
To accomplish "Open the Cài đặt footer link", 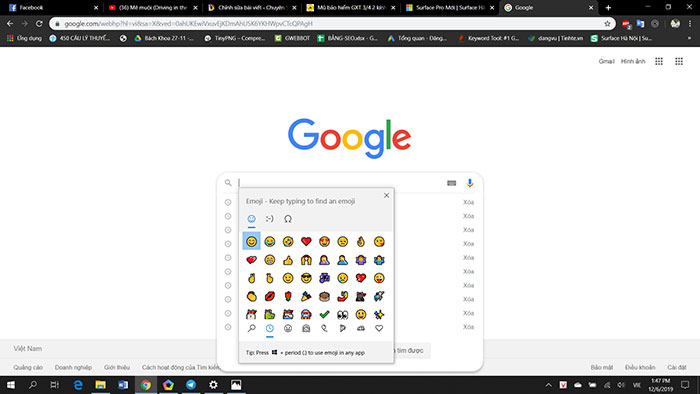I will click(x=677, y=367).
